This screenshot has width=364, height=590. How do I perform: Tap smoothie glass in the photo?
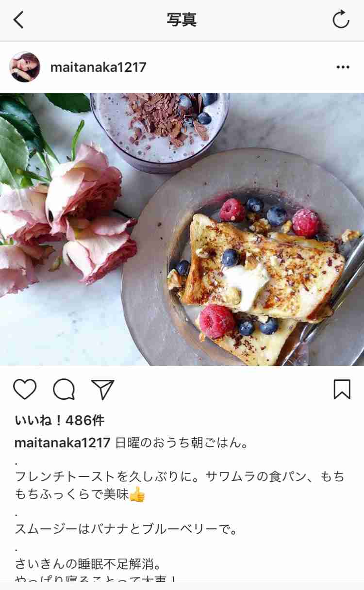click(160, 131)
